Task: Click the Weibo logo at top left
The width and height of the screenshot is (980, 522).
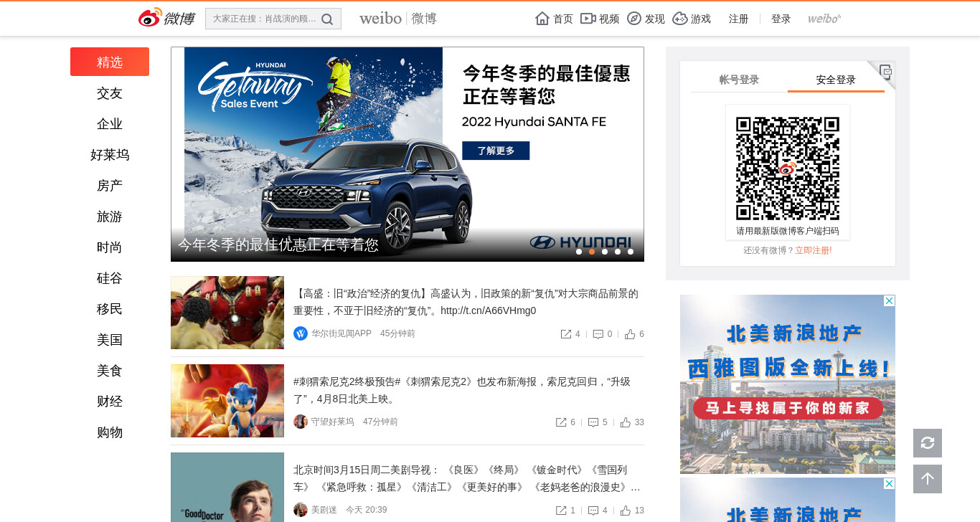Action: point(166,19)
